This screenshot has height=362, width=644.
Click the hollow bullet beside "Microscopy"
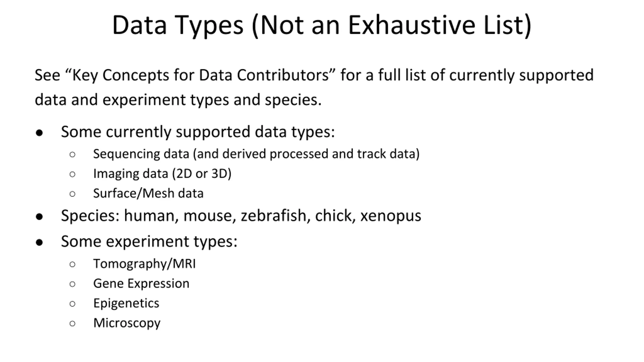(x=72, y=324)
